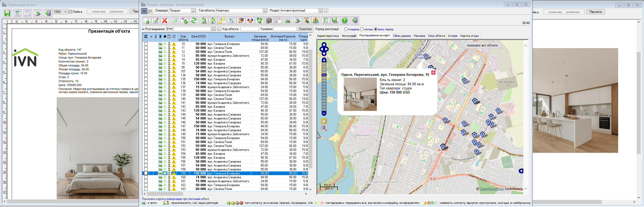Select the map pan hand tool
The image size is (644, 207).
[324, 121]
